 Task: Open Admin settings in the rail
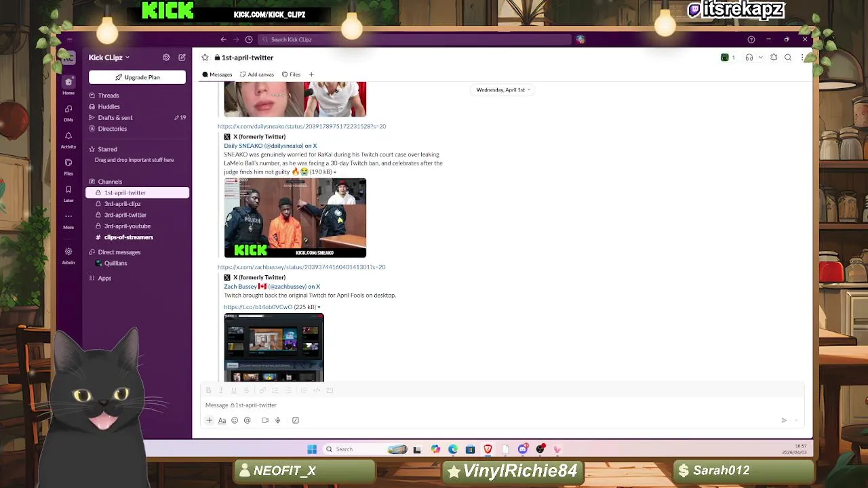click(68, 256)
